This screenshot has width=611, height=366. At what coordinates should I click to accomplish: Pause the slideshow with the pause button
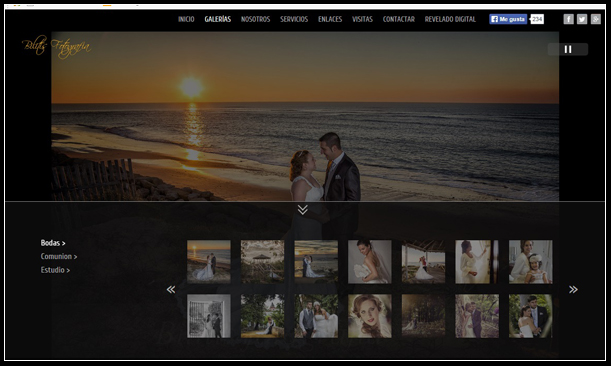pyautogui.click(x=568, y=49)
